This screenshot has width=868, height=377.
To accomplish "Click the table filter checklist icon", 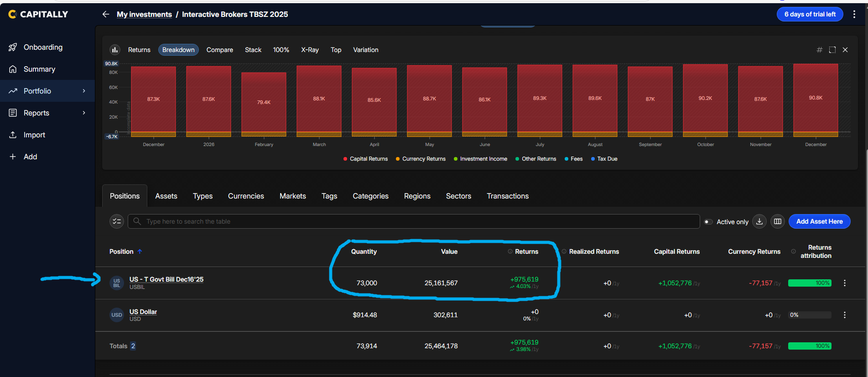I will tap(117, 221).
